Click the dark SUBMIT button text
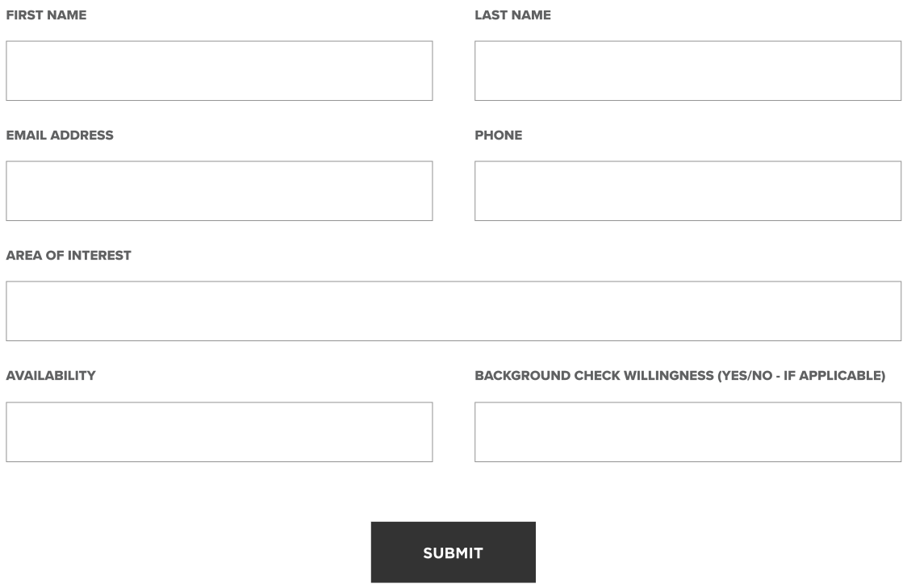The width and height of the screenshot is (907, 588). (x=453, y=553)
